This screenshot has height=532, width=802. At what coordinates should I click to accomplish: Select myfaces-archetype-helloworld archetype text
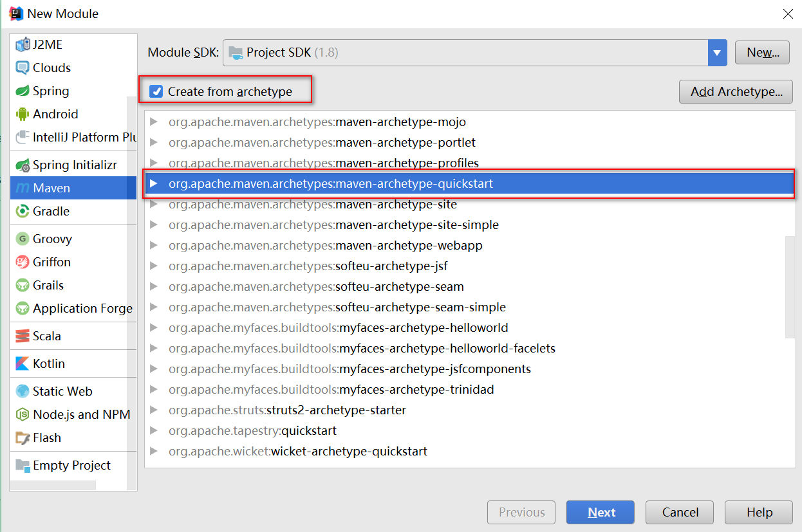click(424, 327)
